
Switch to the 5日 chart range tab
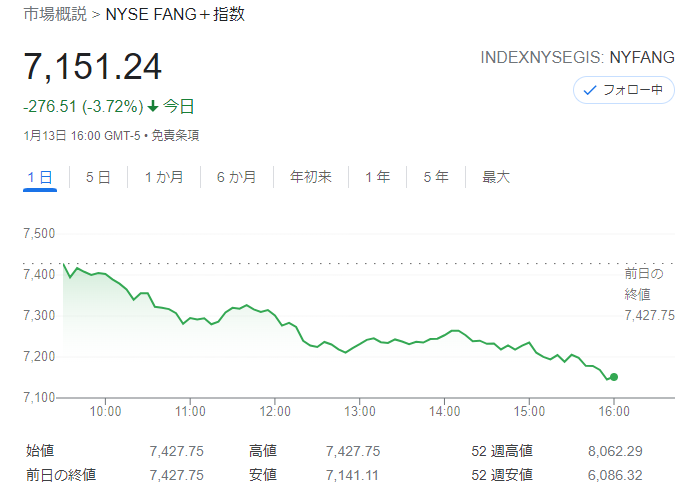(x=98, y=177)
